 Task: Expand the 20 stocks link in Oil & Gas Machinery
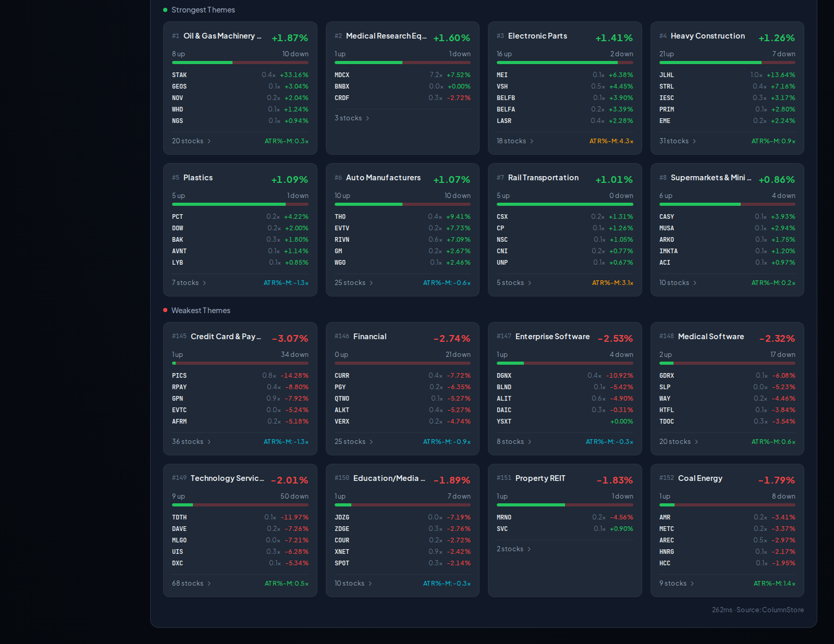pos(191,141)
